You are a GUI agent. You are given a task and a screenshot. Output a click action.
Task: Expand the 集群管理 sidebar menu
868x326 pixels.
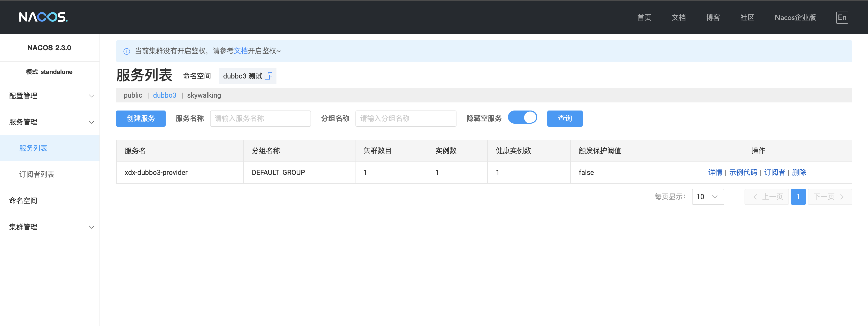[50, 227]
